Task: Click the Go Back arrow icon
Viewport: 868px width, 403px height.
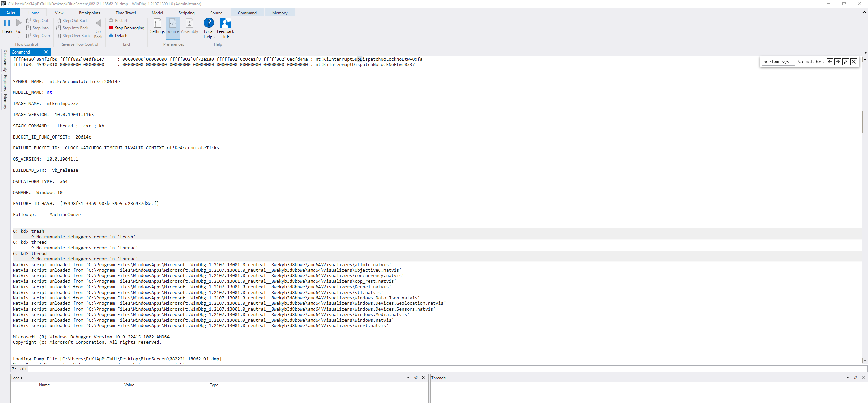Action: pyautogui.click(x=98, y=23)
